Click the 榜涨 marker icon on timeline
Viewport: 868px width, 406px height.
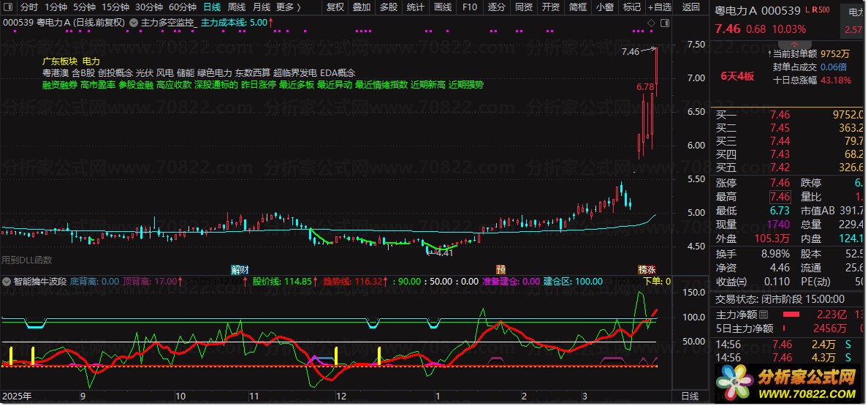coord(647,268)
